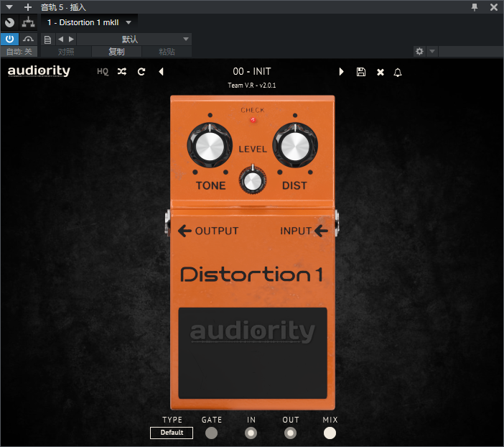The width and height of the screenshot is (504, 447).
Task: Select next host preset arrow
Action: (71, 40)
